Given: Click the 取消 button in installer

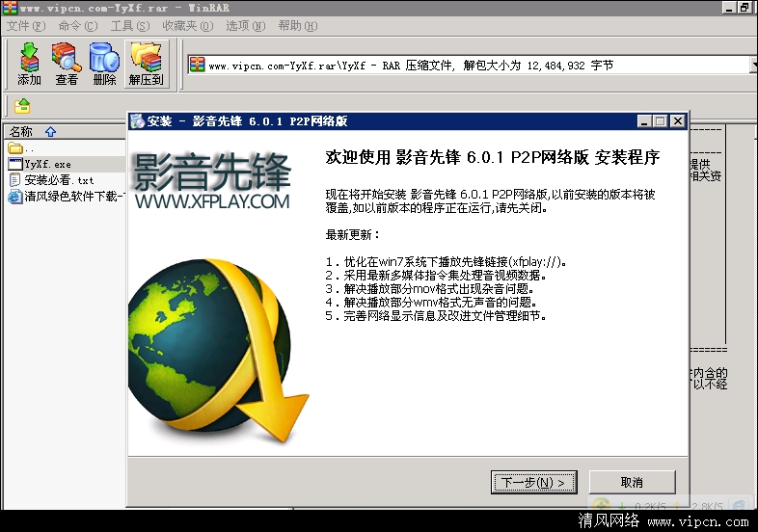Looking at the screenshot, I should 632,482.
